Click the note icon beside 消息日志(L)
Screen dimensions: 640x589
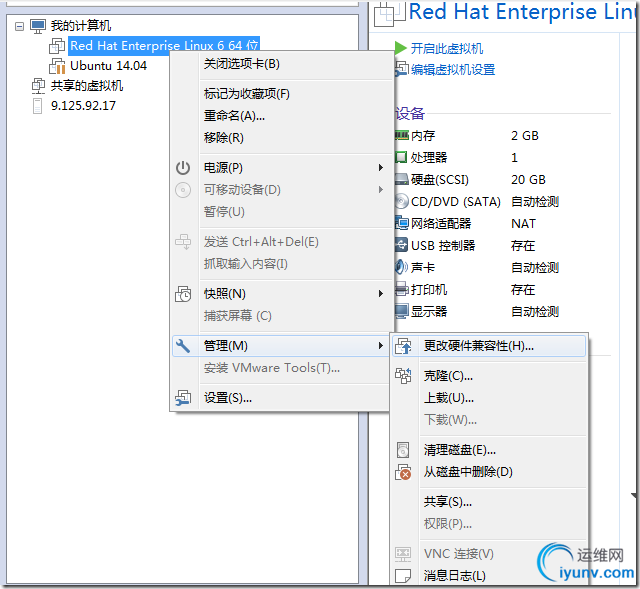(403, 576)
